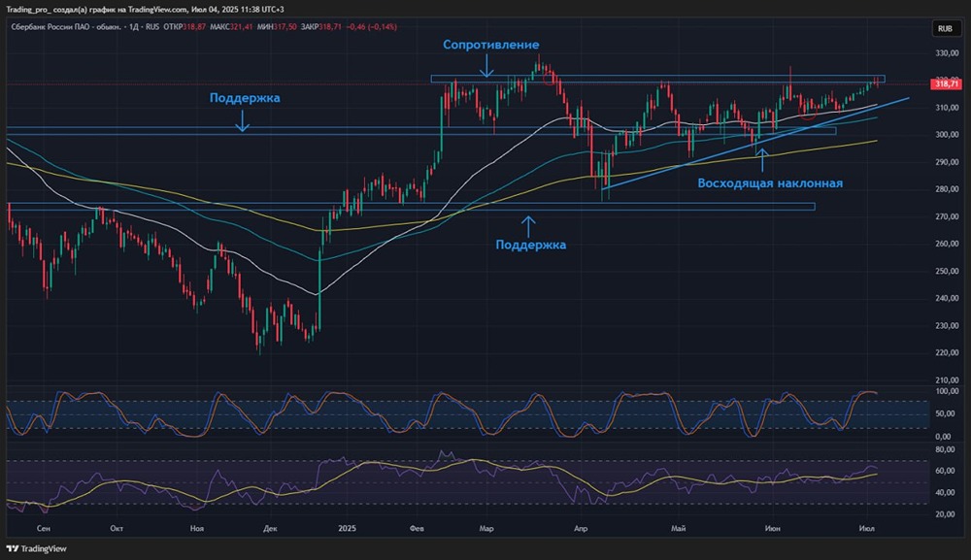Click the Май month on time axis
This screenshot has height=560, width=971.
click(x=678, y=528)
